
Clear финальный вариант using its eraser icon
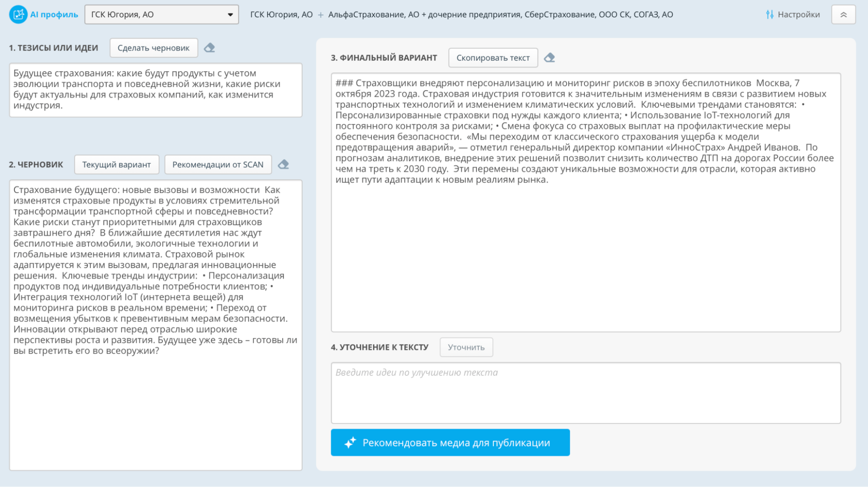[x=550, y=57]
